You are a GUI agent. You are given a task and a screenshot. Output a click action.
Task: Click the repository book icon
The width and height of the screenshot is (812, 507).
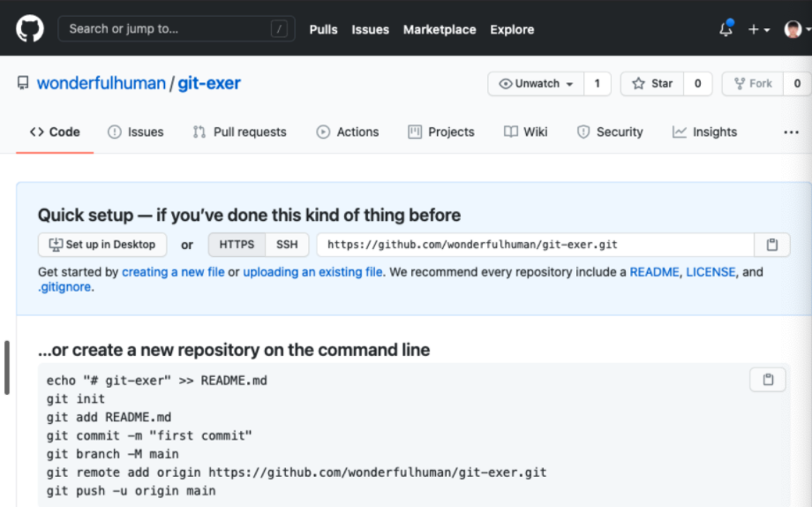click(x=23, y=83)
